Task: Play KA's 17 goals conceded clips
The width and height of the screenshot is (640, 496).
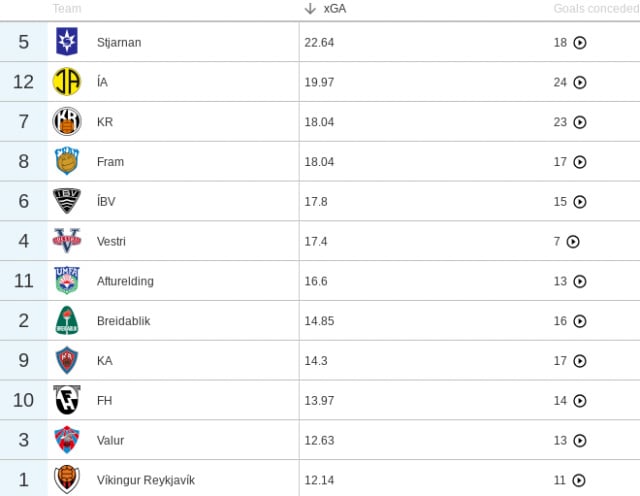Action: [580, 361]
